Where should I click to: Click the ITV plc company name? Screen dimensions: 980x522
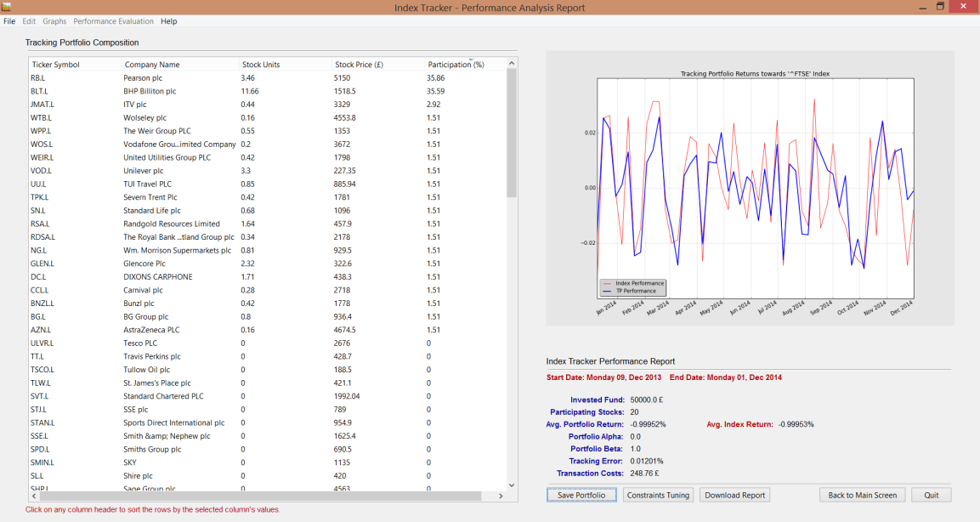click(x=135, y=105)
